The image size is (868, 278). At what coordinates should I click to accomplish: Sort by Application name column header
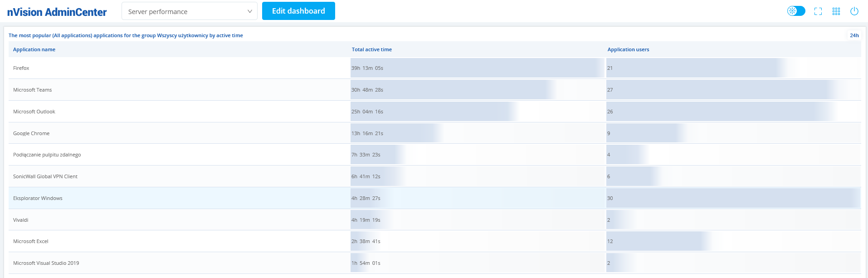point(34,49)
